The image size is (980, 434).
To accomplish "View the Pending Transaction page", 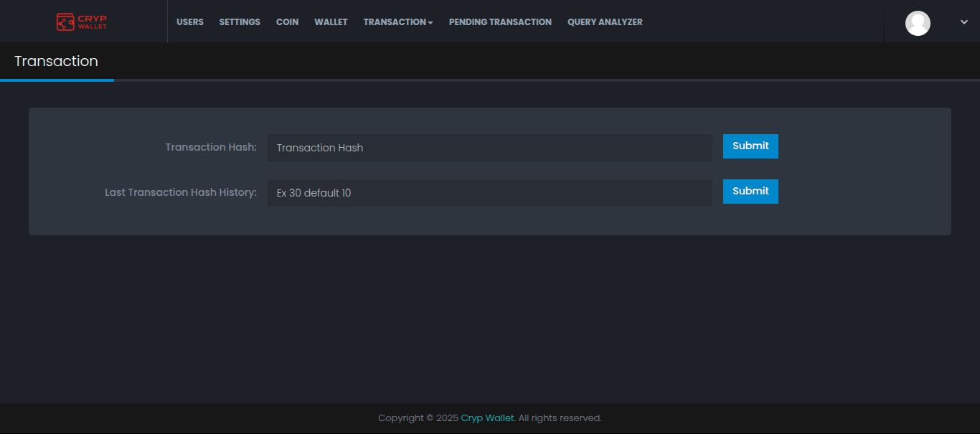I will (500, 22).
